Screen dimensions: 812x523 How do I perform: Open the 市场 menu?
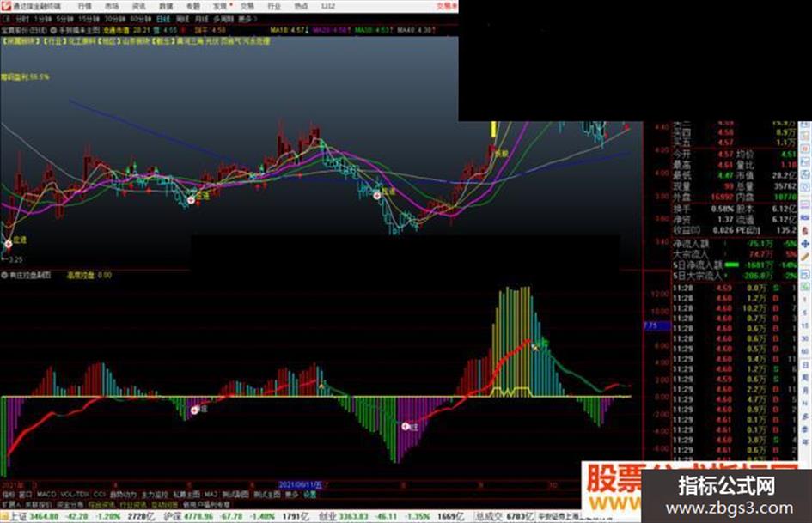point(112,6)
